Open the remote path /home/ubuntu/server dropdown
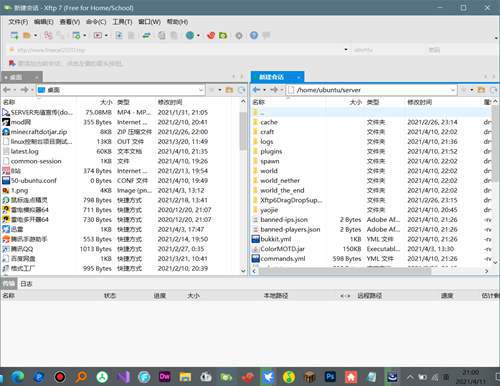The width and height of the screenshot is (500, 386). pyautogui.click(x=453, y=90)
